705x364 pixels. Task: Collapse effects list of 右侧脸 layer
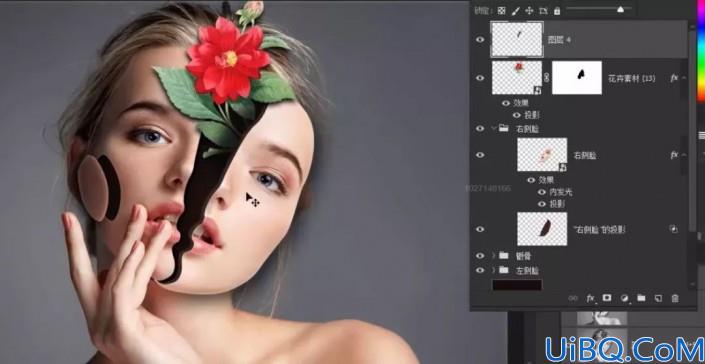pos(684,155)
